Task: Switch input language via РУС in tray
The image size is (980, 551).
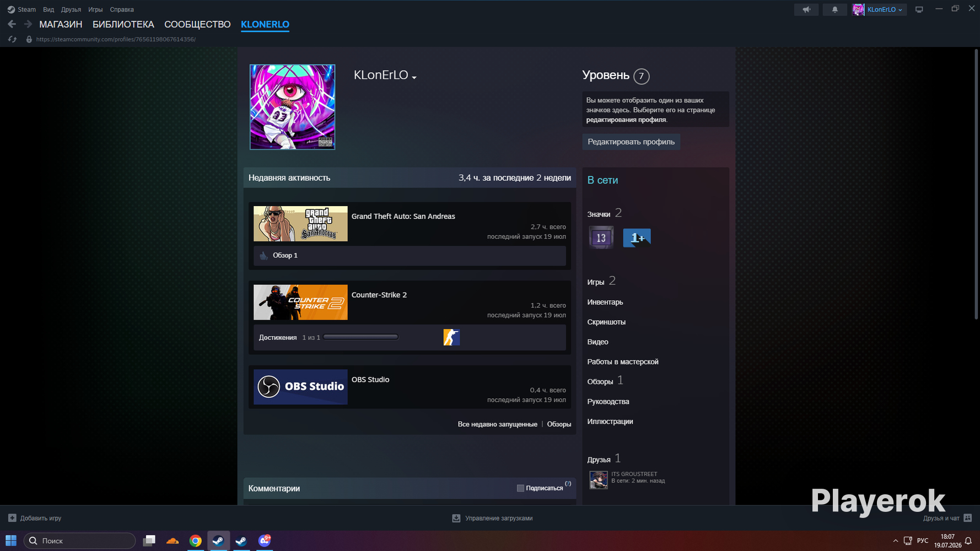Action: click(923, 541)
